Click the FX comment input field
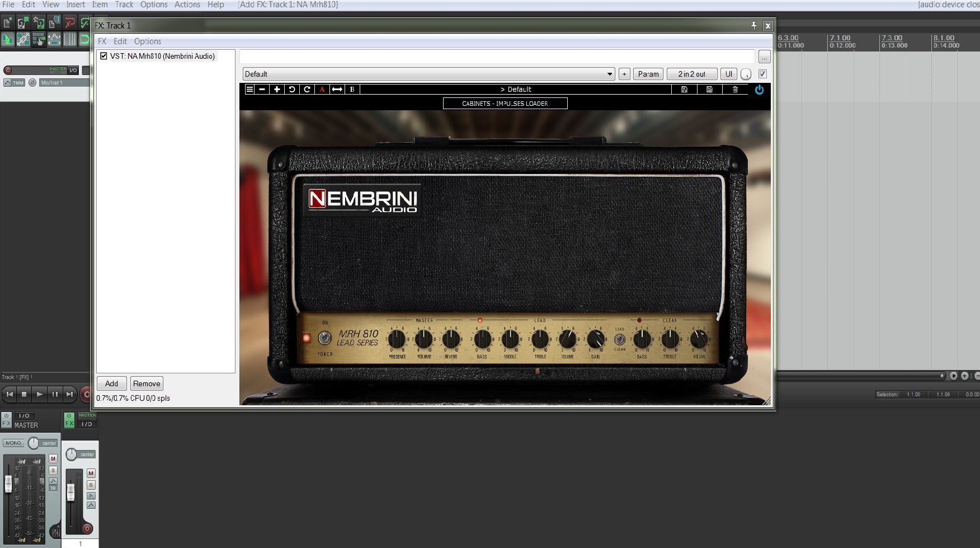 [497, 57]
